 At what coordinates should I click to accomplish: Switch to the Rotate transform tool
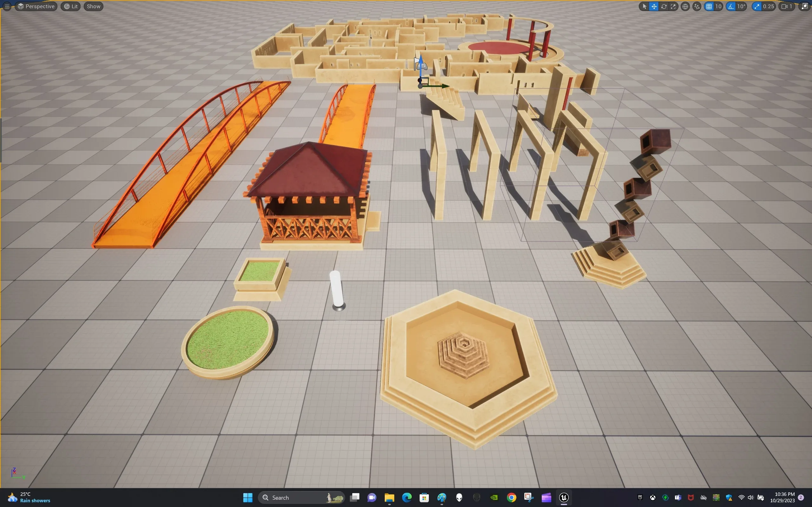[664, 6]
